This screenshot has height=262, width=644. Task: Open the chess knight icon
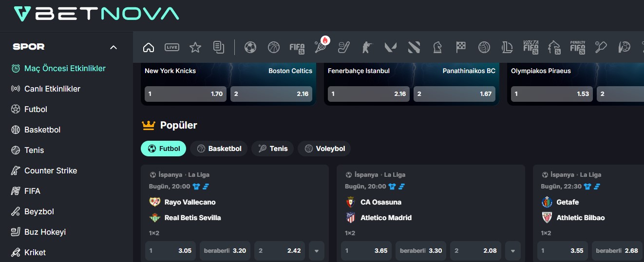point(437,47)
